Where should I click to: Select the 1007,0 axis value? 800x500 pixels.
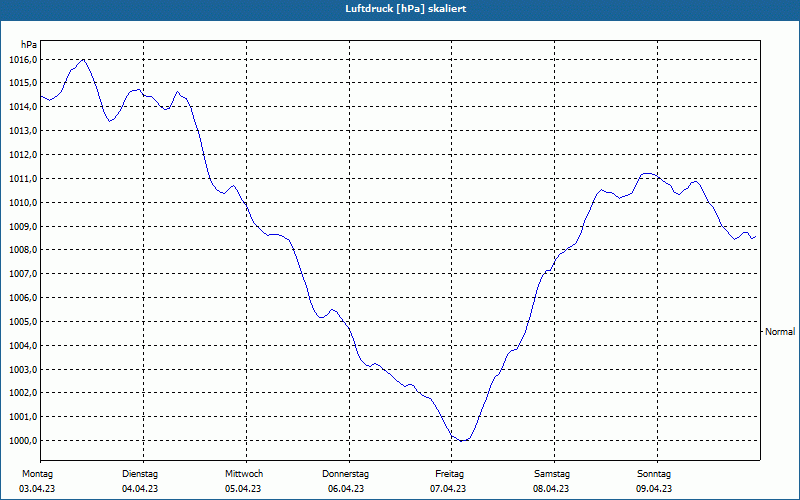pyautogui.click(x=23, y=273)
